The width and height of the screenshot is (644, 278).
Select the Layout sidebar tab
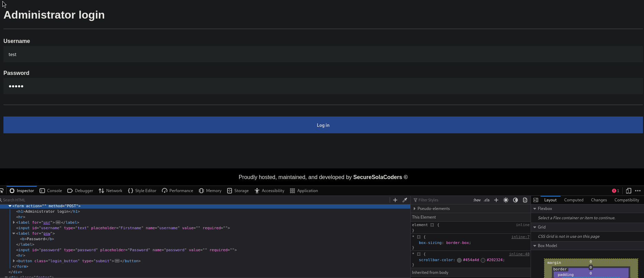tap(550, 200)
